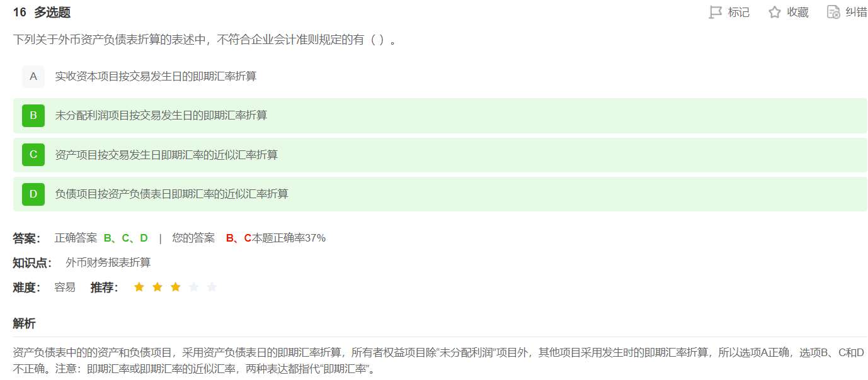Click the first gold rating star

(139, 287)
